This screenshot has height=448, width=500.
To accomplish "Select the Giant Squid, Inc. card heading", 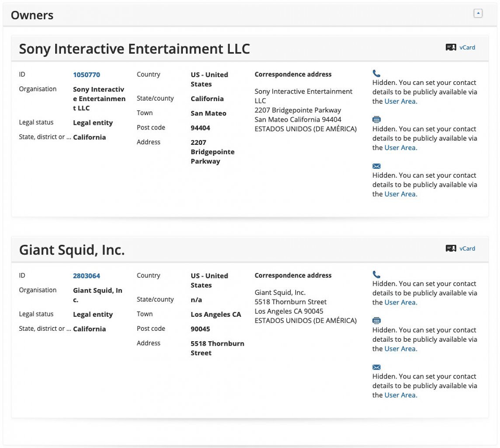I will click(72, 250).
